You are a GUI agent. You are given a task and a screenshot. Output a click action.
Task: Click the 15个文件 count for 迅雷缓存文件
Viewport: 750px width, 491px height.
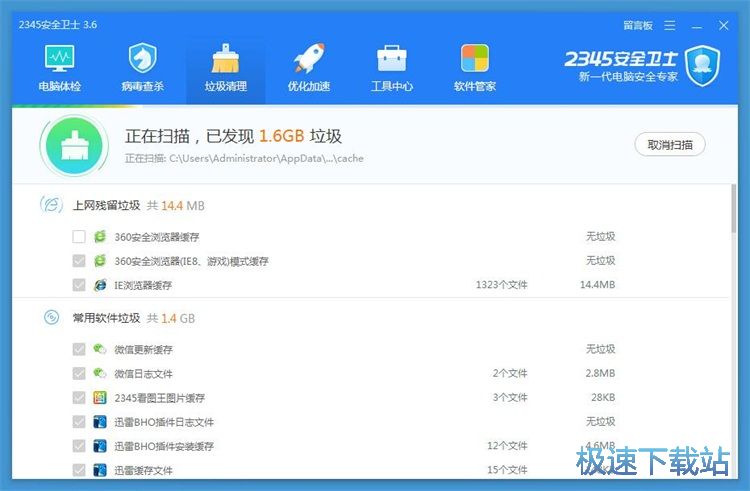click(x=507, y=470)
